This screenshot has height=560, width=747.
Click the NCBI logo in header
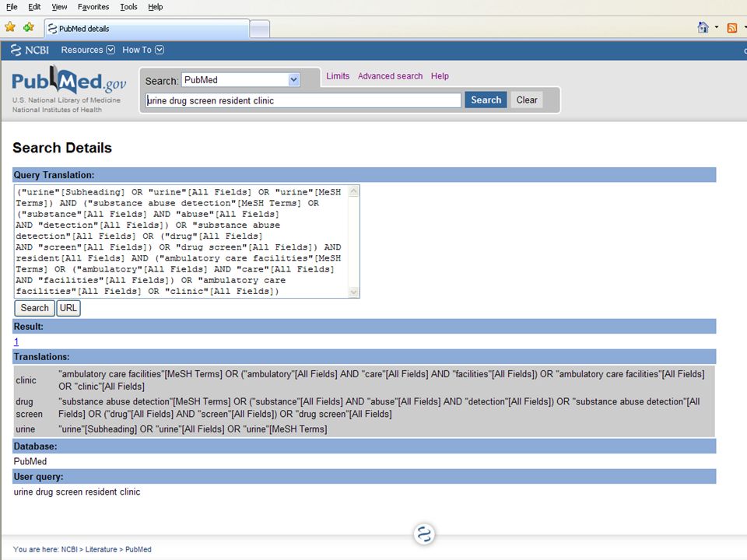[x=30, y=50]
